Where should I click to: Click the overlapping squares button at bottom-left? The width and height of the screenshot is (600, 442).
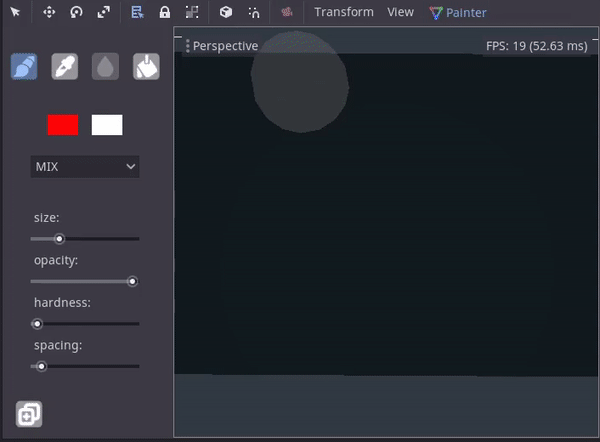coord(29,413)
